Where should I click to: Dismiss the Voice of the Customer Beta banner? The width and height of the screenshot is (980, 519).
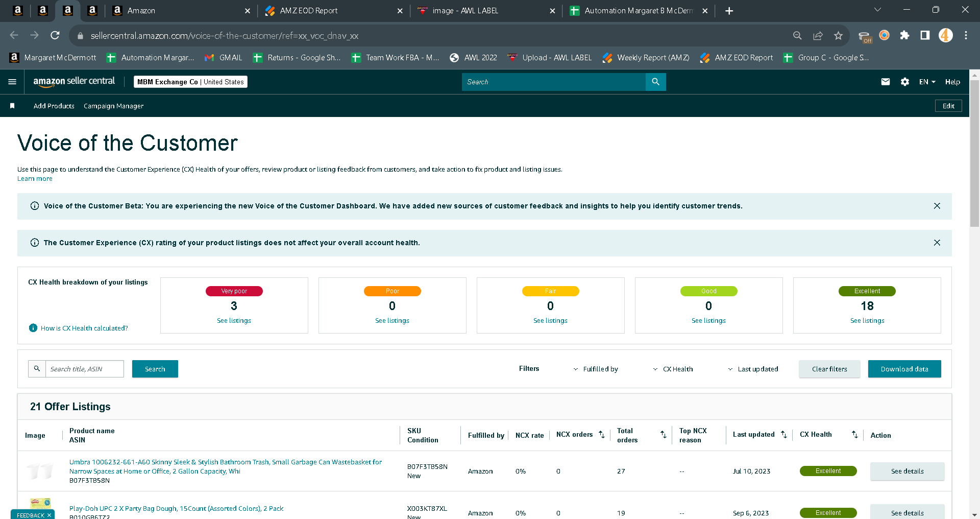(937, 206)
